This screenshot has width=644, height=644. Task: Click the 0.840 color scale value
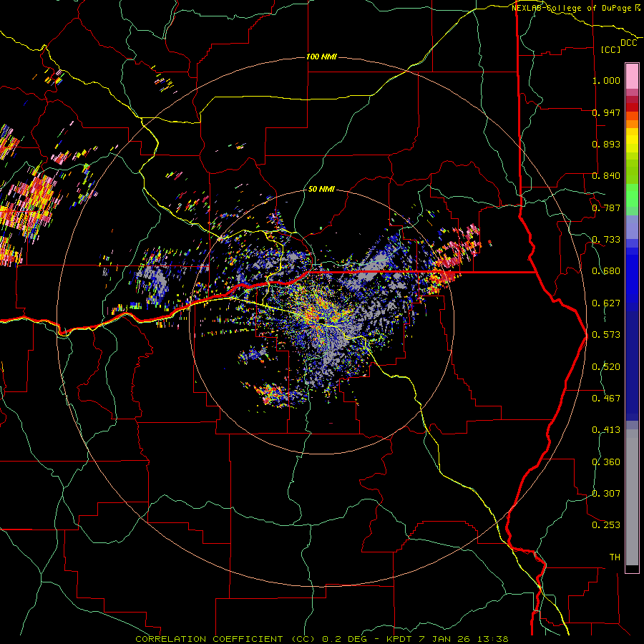point(606,176)
